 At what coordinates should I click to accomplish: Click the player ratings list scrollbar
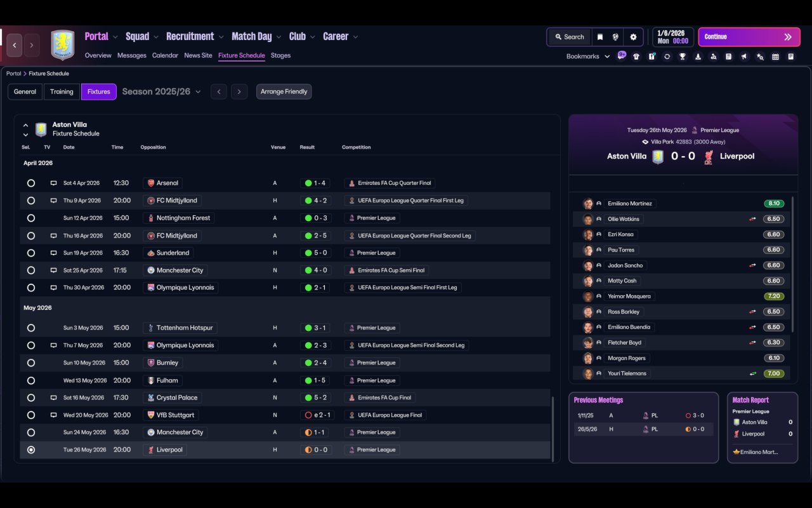(x=793, y=264)
